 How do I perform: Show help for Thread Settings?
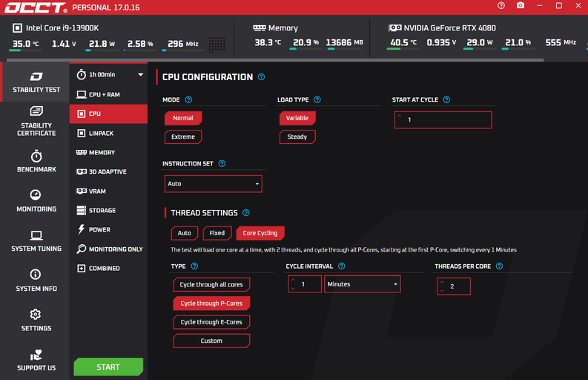point(246,212)
